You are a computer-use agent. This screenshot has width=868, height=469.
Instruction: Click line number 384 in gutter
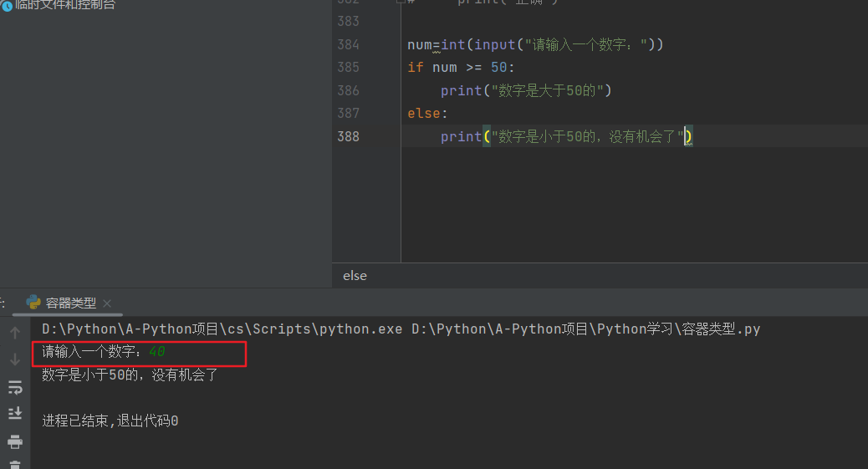[348, 44]
